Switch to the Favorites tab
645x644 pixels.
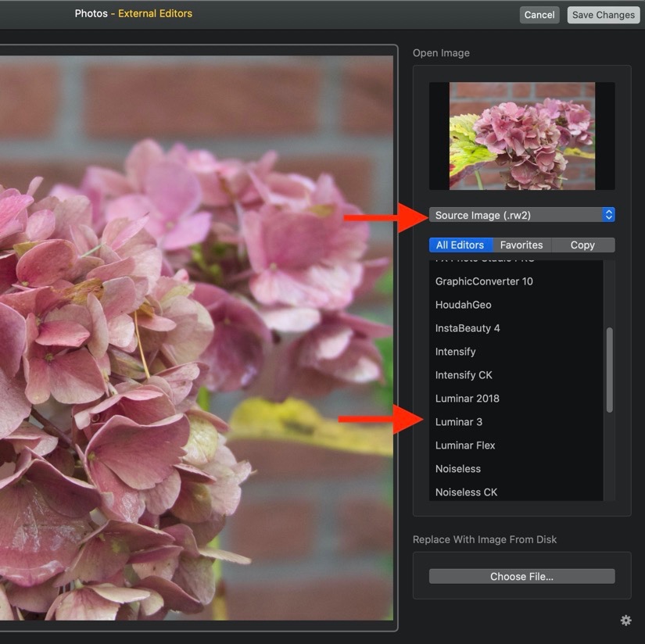click(521, 245)
